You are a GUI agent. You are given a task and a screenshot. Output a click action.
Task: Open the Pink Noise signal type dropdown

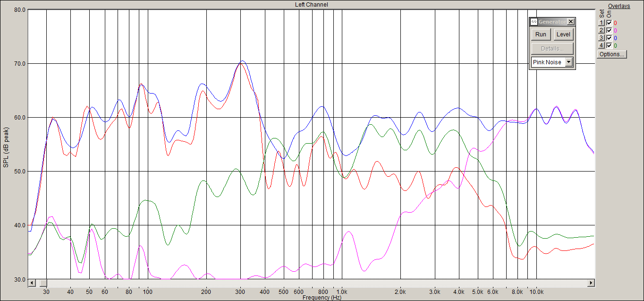point(568,62)
